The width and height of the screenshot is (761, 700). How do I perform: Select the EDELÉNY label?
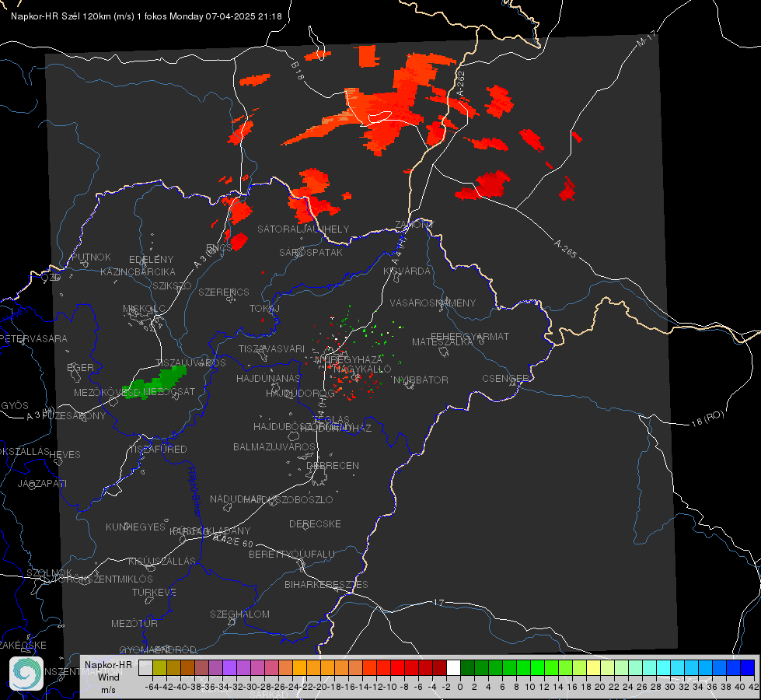(151, 260)
